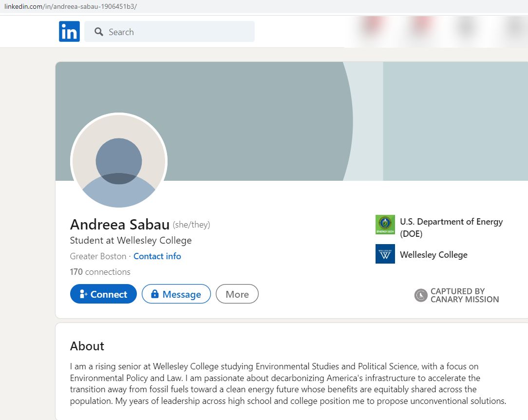The height and width of the screenshot is (420, 528).
Task: Open the More actions menu
Action: (237, 294)
